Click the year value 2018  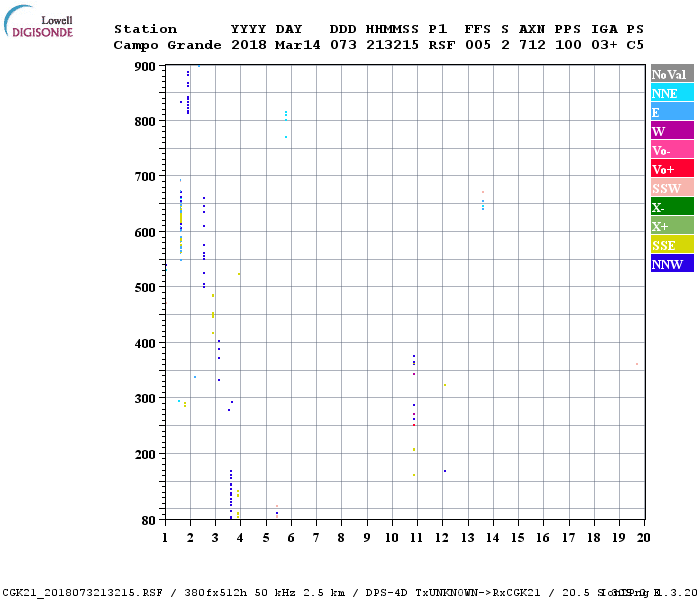pos(249,45)
